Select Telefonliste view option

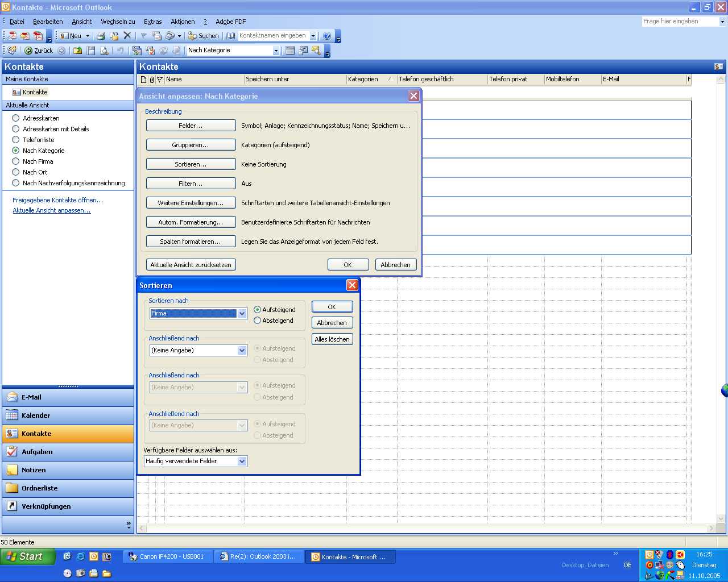(x=16, y=140)
